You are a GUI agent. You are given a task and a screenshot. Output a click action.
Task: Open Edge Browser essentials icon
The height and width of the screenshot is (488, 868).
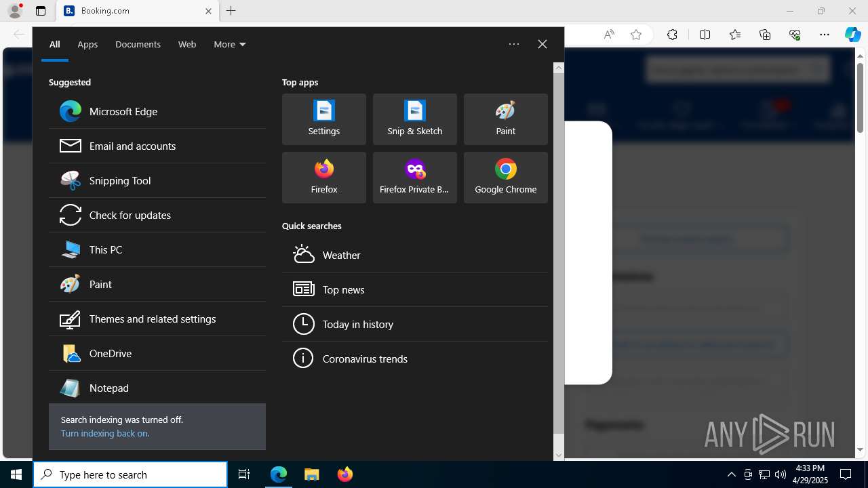(x=795, y=35)
